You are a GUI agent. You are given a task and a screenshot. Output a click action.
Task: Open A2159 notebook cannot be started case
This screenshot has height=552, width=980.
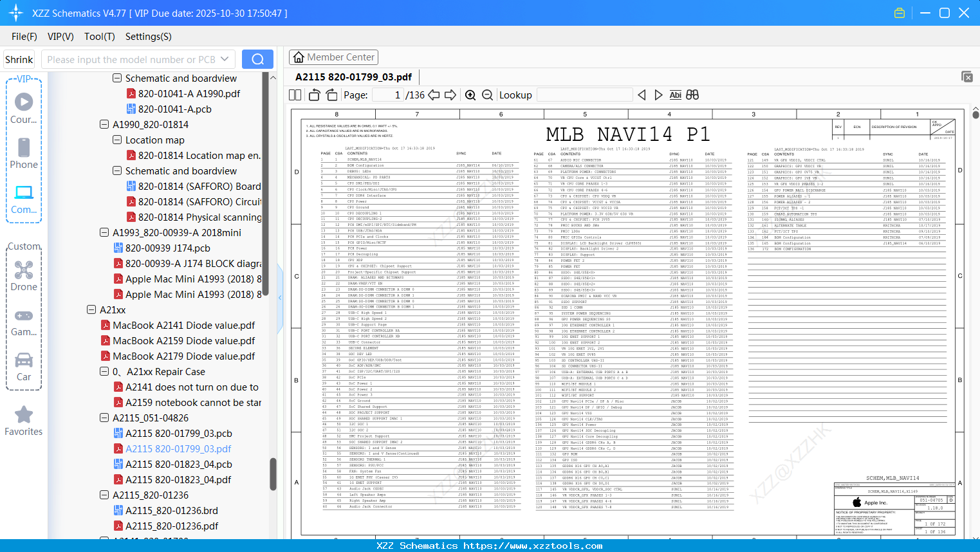pyautogui.click(x=187, y=403)
